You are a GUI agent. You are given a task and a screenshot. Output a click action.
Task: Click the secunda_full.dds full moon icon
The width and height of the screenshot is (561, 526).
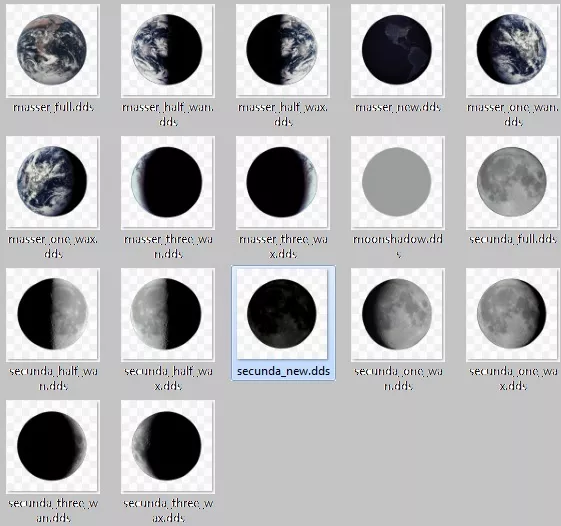coord(513,182)
